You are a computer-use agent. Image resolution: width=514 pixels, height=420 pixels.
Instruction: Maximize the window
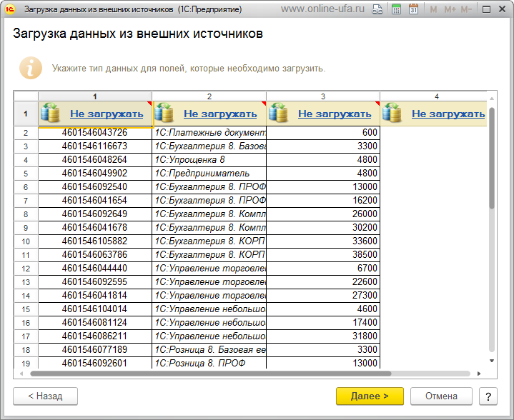[486, 9]
